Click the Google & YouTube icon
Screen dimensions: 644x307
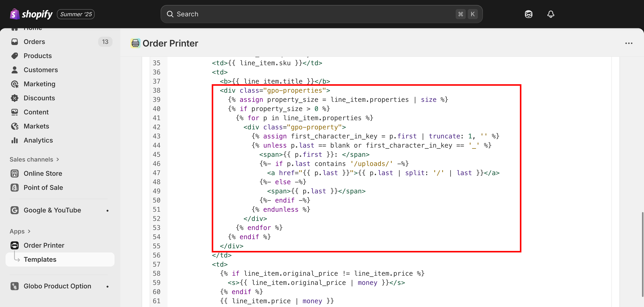tap(15, 210)
